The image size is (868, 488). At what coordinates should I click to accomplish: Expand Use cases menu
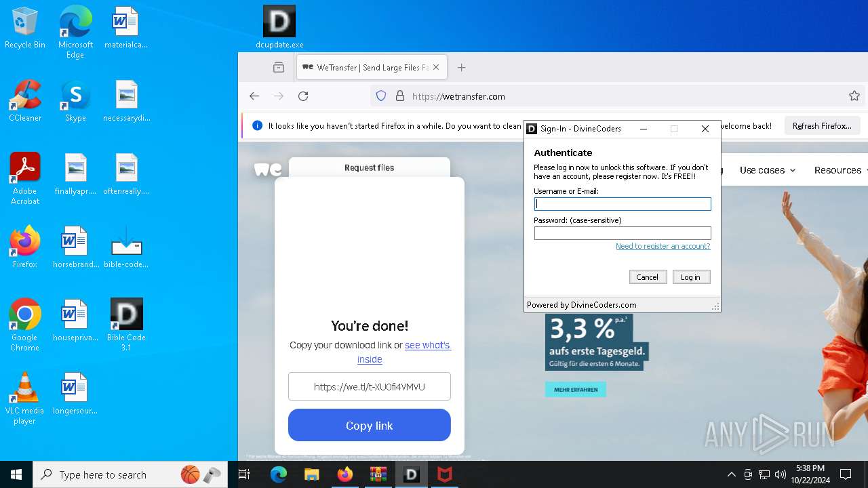coord(768,170)
